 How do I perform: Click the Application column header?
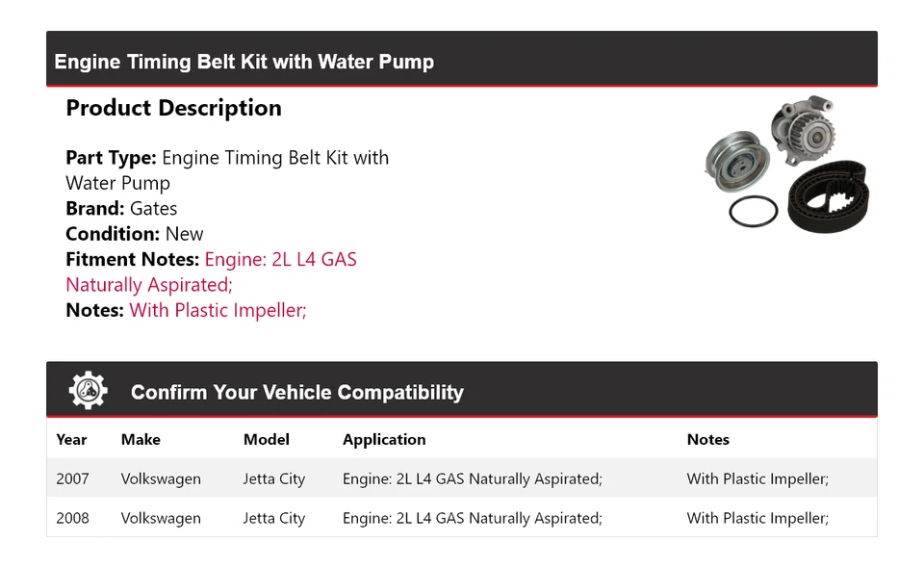(x=384, y=440)
